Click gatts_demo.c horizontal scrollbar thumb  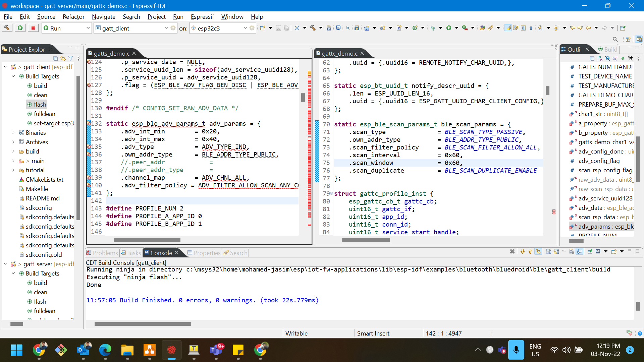(147, 240)
